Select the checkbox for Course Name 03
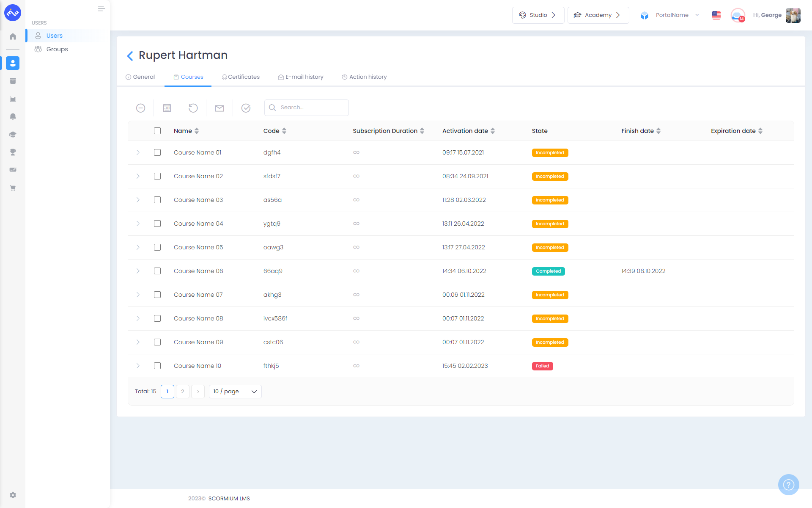This screenshot has height=508, width=812. pos(157,200)
